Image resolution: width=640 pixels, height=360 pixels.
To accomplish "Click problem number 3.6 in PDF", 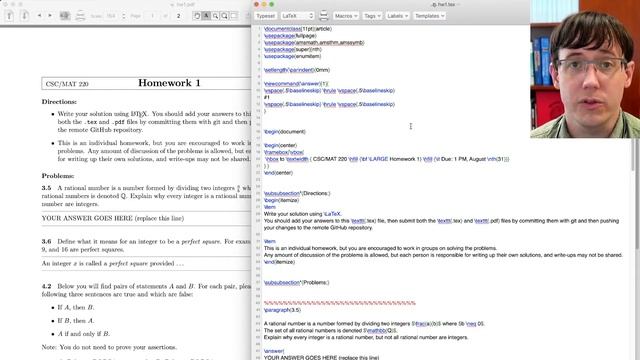I will coord(47,242).
